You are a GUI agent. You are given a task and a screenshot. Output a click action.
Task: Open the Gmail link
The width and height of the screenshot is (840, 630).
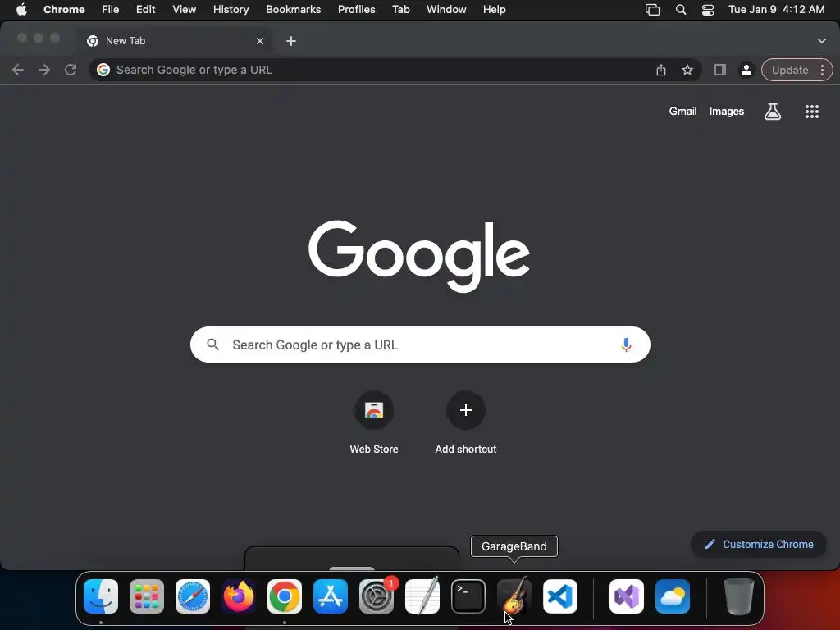click(x=682, y=112)
